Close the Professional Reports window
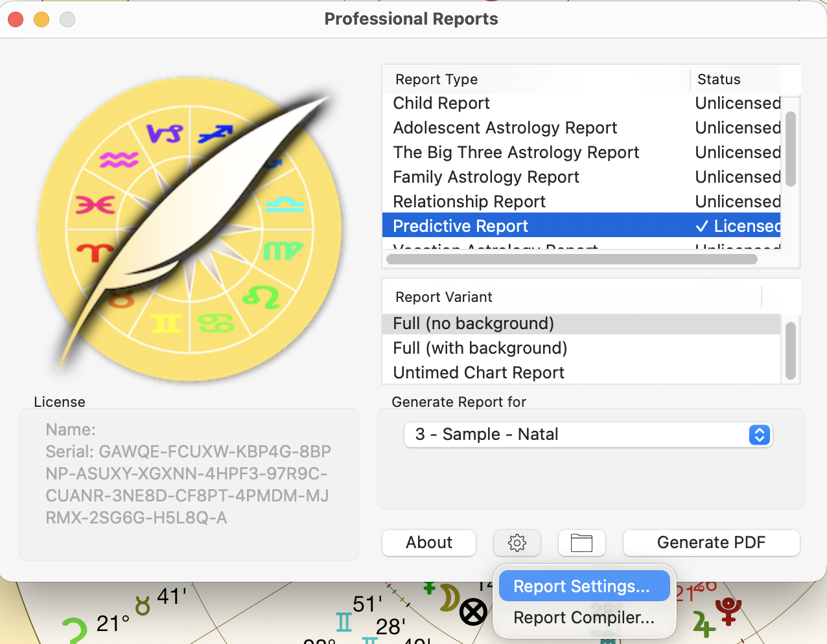Screen dimensions: 827x644 16,19
